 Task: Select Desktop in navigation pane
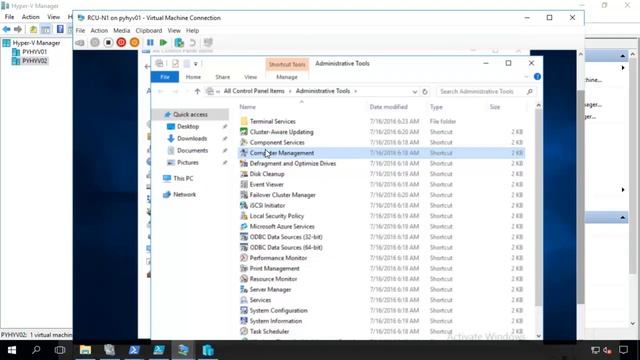coord(188,127)
